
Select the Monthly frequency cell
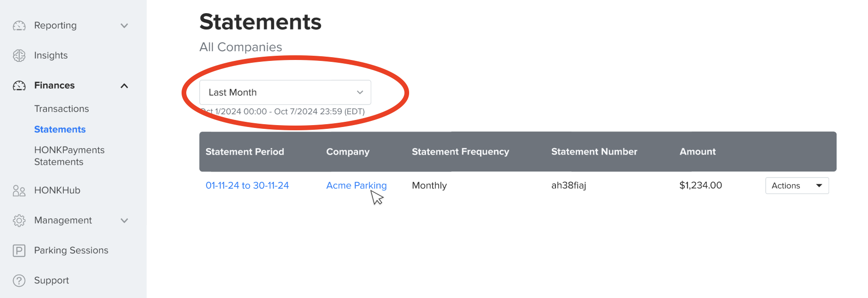click(x=429, y=186)
